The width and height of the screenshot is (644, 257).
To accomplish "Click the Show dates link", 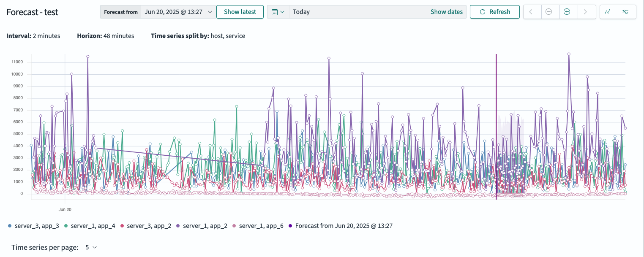I will tap(446, 11).
